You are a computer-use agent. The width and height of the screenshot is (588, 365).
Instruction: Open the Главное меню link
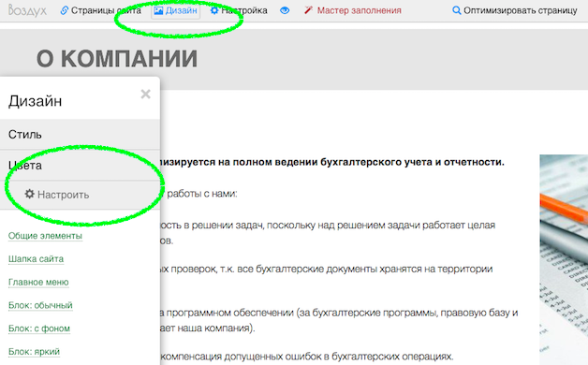coord(38,283)
